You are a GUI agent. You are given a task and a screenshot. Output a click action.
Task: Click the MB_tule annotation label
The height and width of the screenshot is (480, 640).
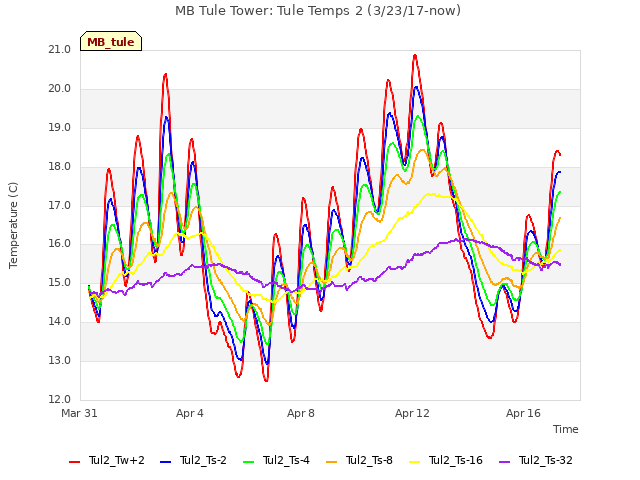click(111, 41)
